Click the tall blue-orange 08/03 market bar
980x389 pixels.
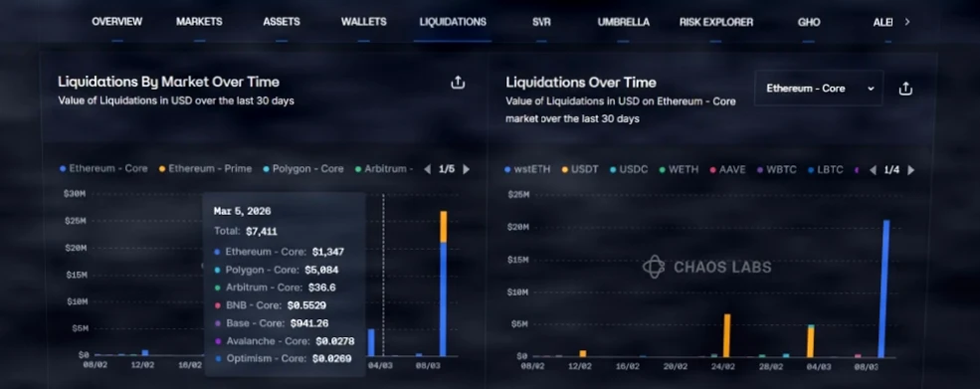point(444,284)
